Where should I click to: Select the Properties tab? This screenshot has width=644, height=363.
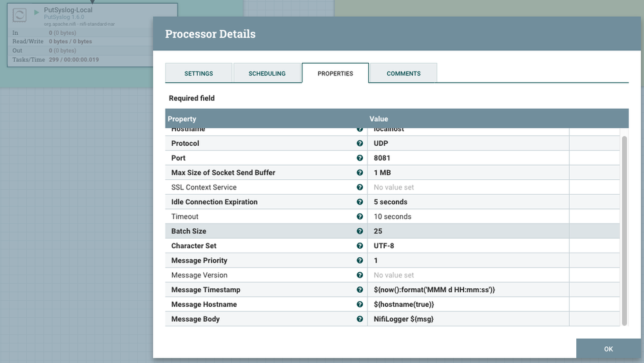tap(335, 74)
